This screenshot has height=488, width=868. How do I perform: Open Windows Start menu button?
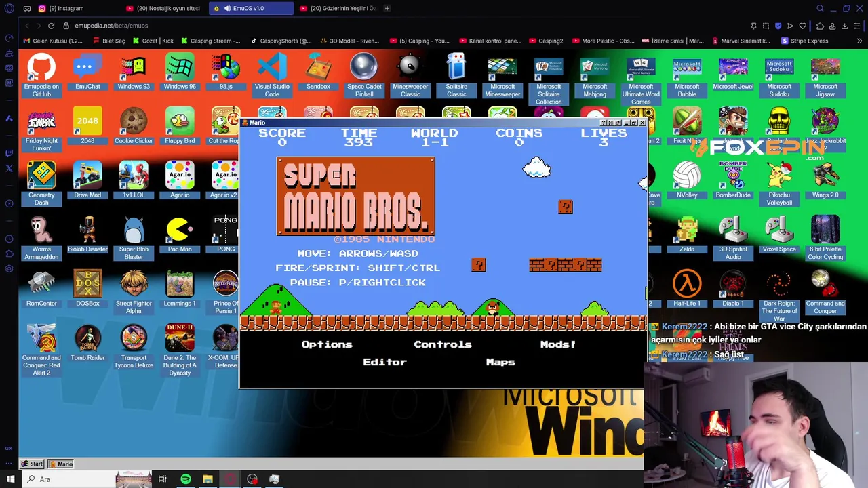click(10, 479)
